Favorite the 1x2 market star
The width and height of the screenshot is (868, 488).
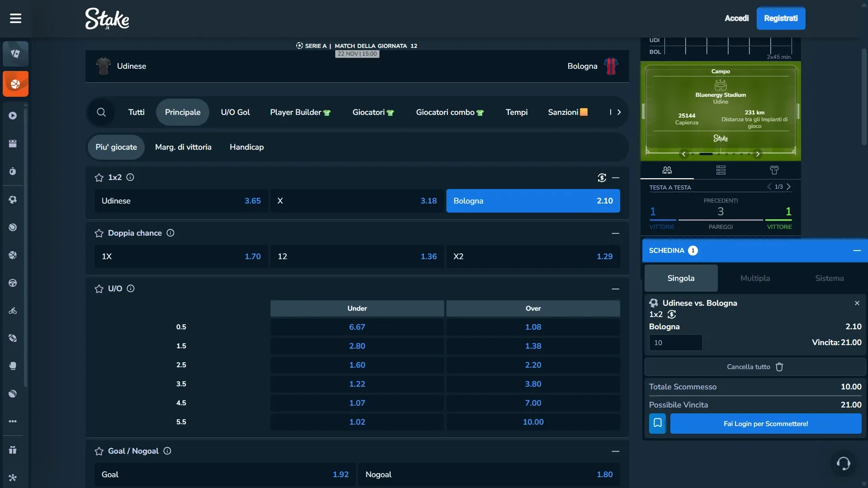99,178
